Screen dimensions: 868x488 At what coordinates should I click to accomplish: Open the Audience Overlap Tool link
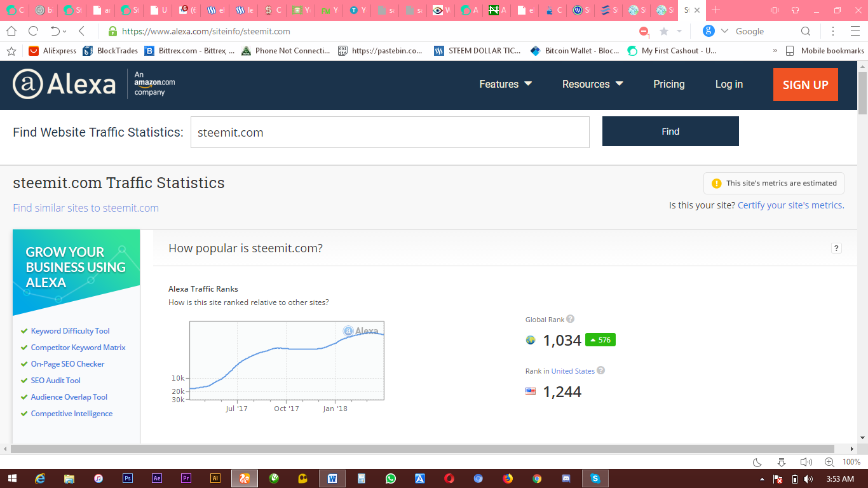pos(69,397)
